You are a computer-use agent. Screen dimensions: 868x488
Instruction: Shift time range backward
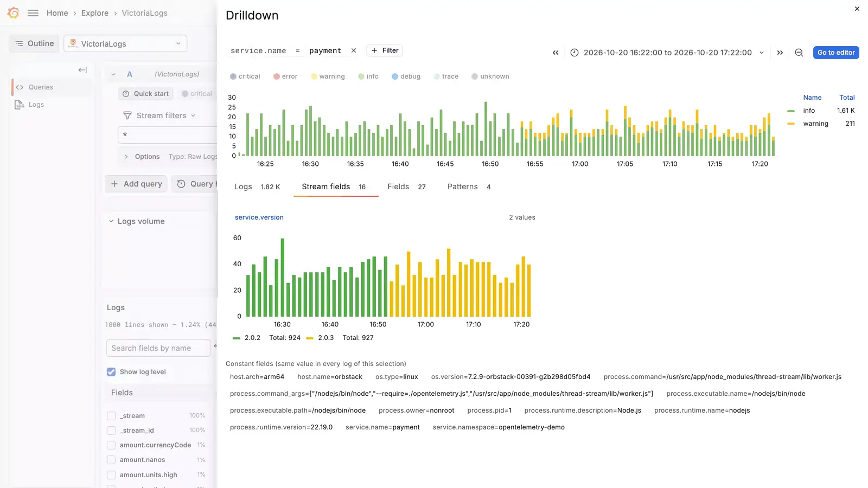click(556, 53)
